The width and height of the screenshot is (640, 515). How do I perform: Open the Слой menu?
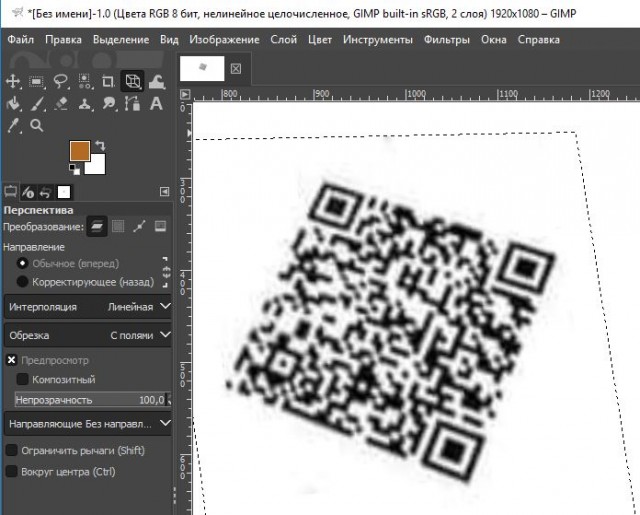click(x=284, y=40)
